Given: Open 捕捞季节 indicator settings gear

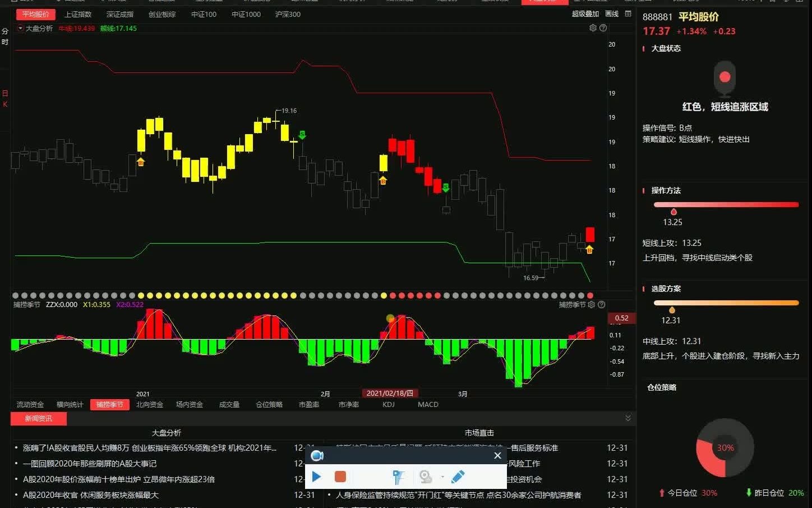Looking at the screenshot, I should coord(591,305).
